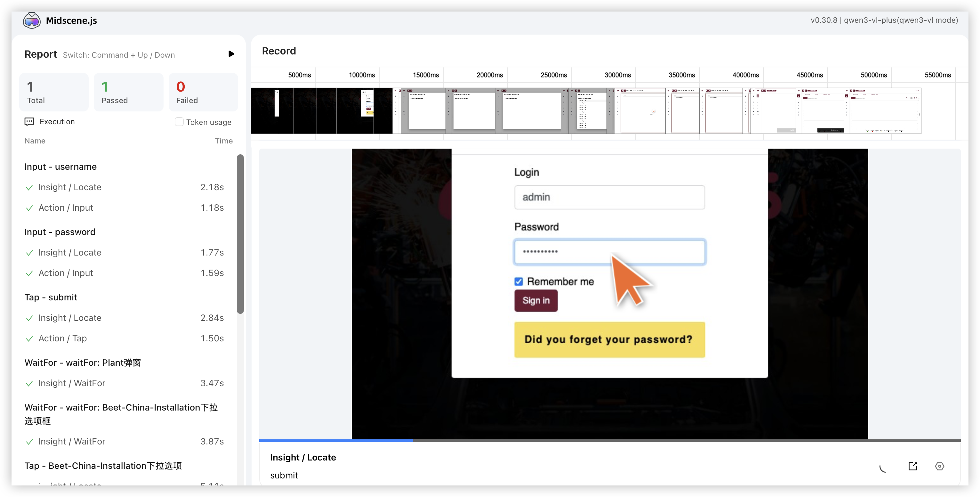Enable the Token usage checkbox
The image size is (980, 497).
pos(179,122)
